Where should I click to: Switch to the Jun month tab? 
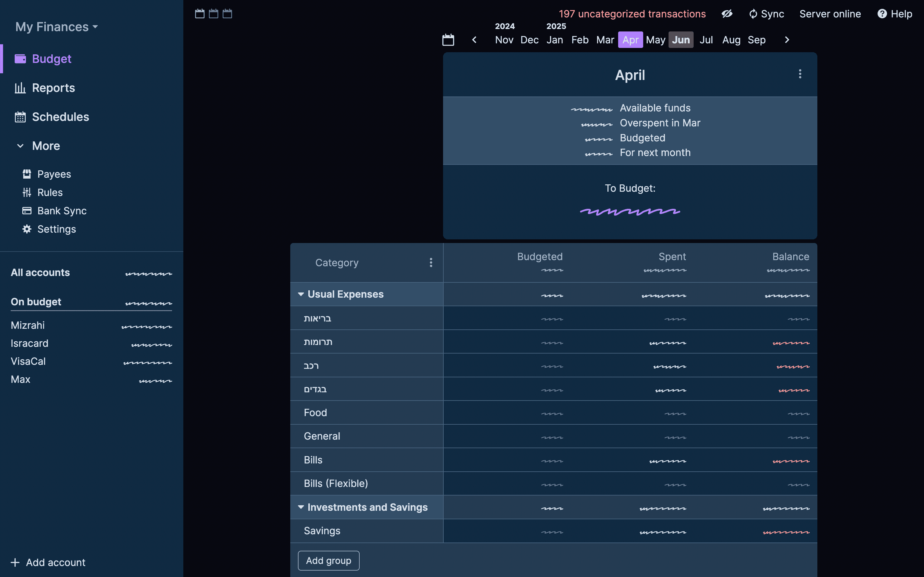(680, 40)
